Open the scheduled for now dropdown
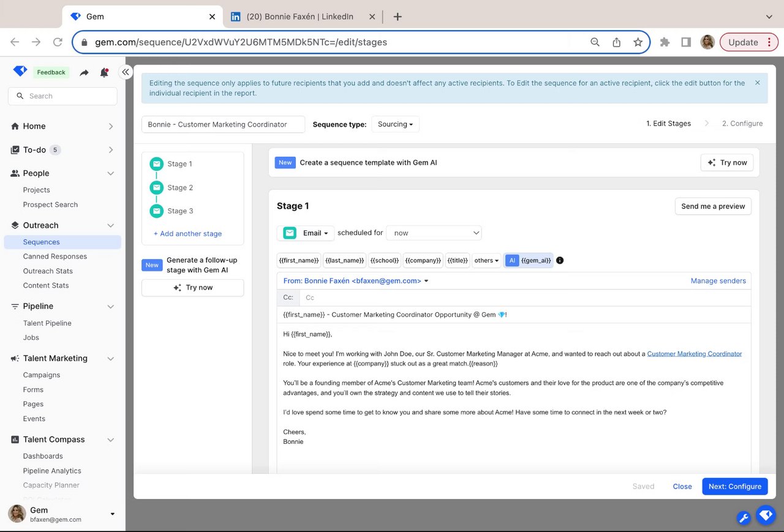The image size is (784, 532). [x=434, y=233]
